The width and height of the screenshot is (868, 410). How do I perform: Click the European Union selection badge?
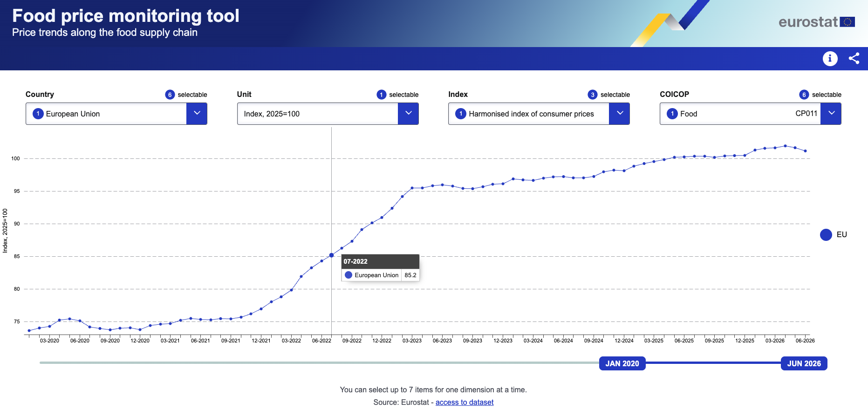tap(38, 114)
